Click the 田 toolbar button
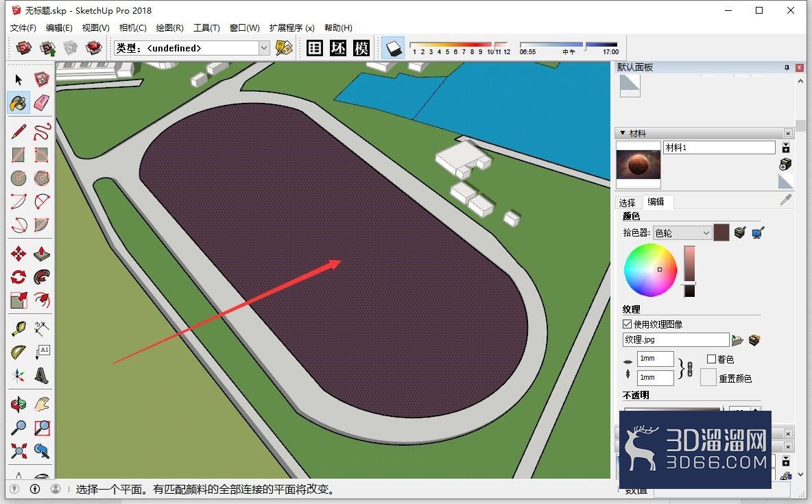812x504 pixels. pos(314,48)
